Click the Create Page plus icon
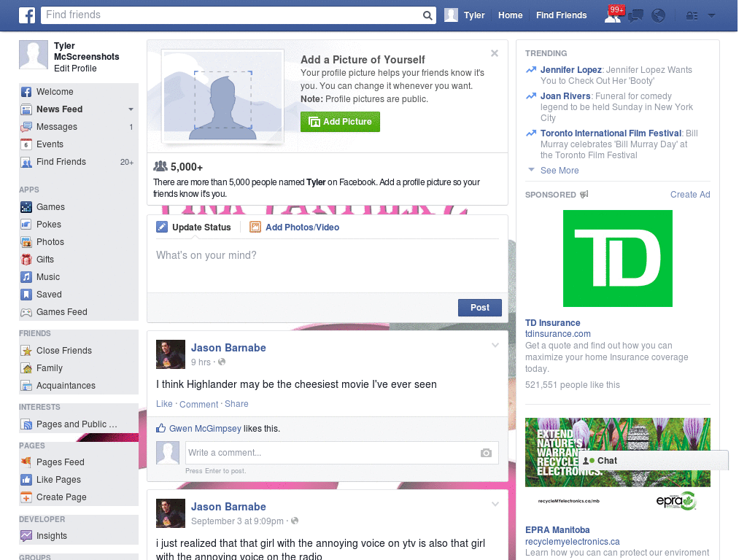 [26, 497]
